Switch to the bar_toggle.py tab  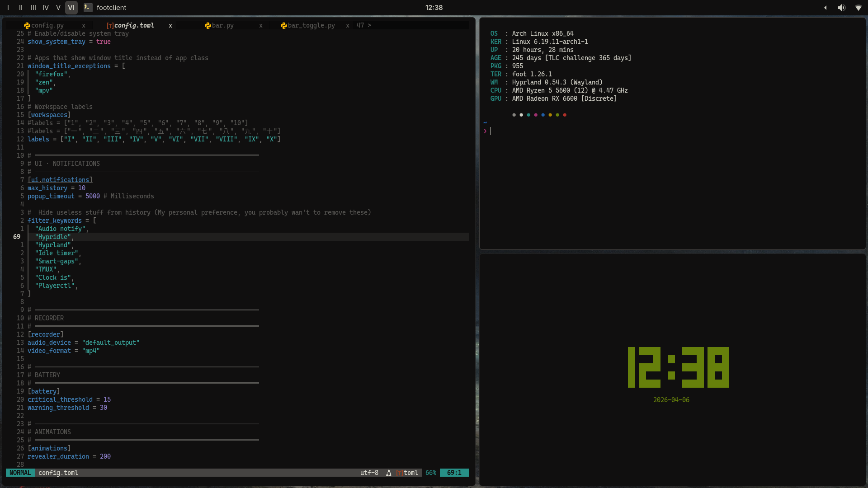click(311, 26)
